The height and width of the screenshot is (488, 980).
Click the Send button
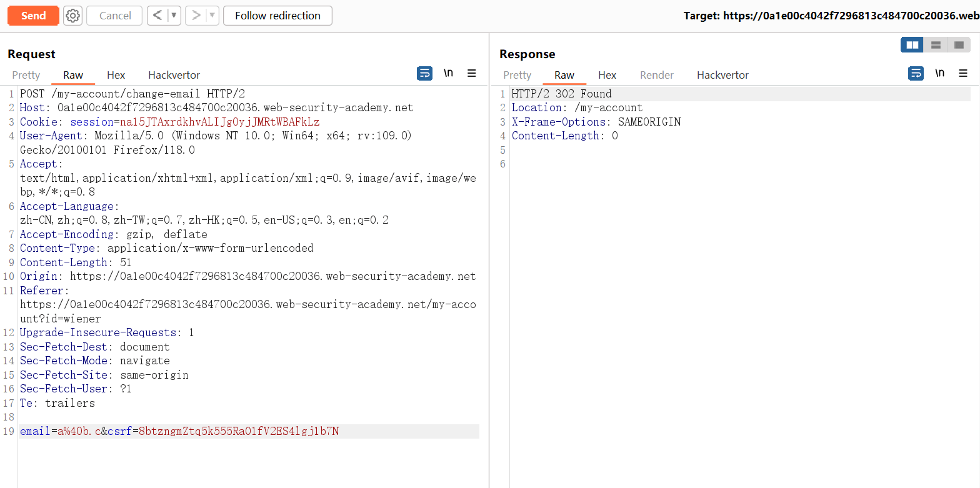pos(33,16)
